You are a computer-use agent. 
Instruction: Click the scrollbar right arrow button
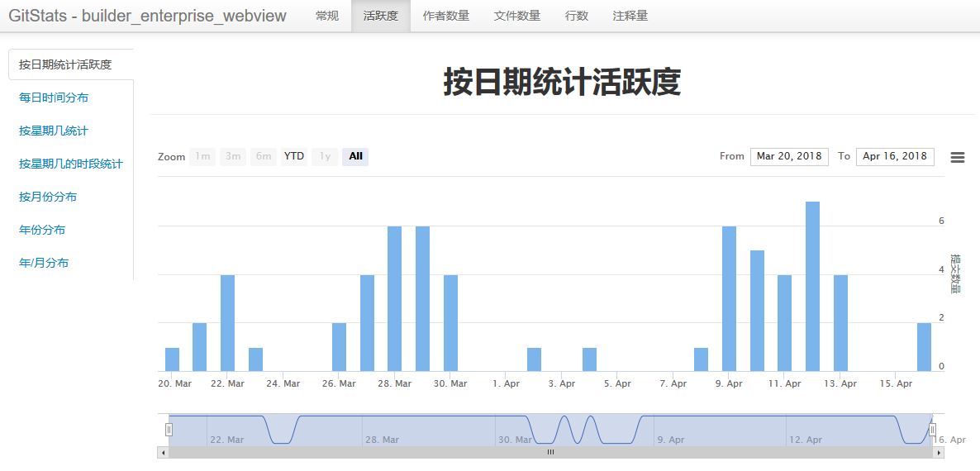click(939, 453)
